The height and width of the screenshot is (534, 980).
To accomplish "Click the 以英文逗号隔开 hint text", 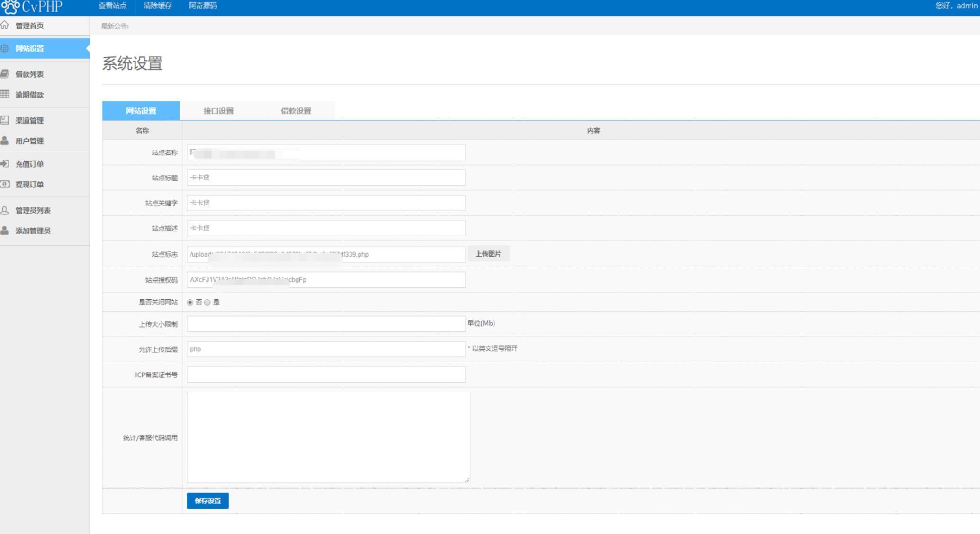I will pos(493,348).
